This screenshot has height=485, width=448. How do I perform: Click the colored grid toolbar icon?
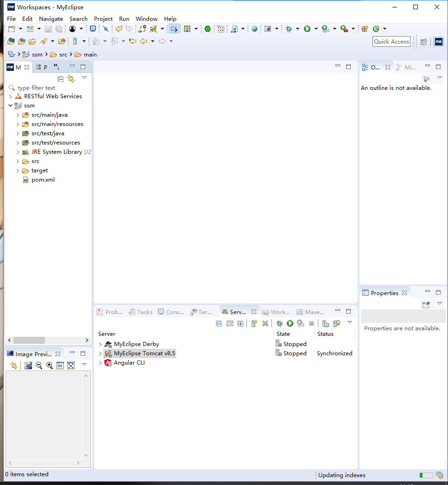tap(187, 29)
